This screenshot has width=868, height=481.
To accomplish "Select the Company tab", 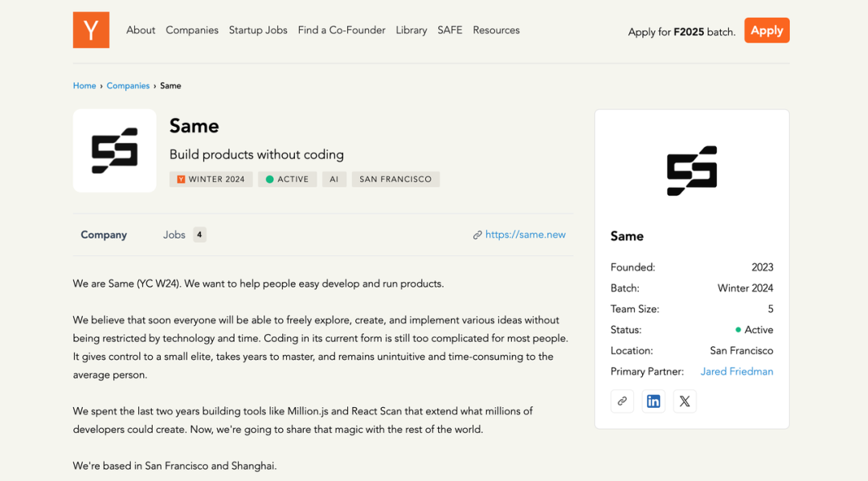I will coord(104,234).
